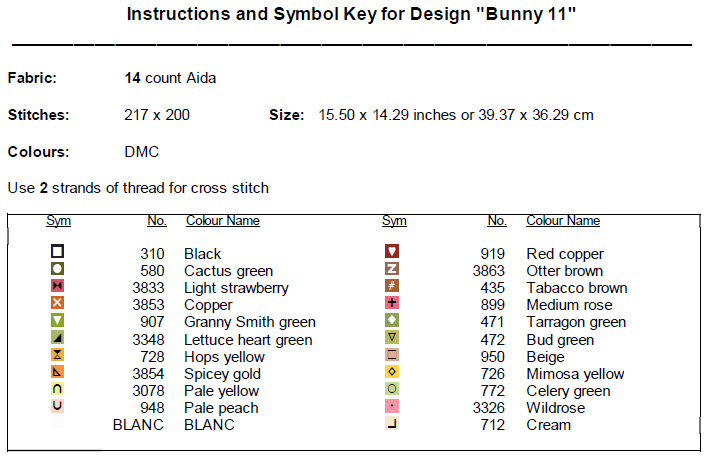Select the Tabacco brown hash symbol
Viewport: 708px width, 457px height.
392,287
